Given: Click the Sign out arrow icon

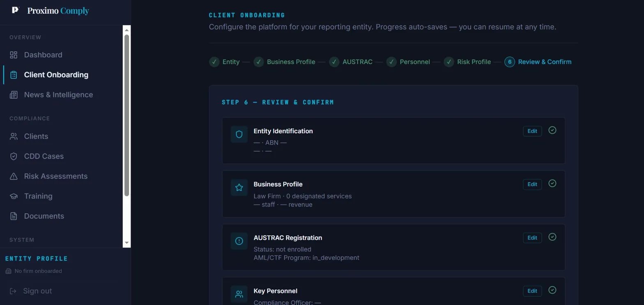Looking at the screenshot, I should tap(13, 291).
